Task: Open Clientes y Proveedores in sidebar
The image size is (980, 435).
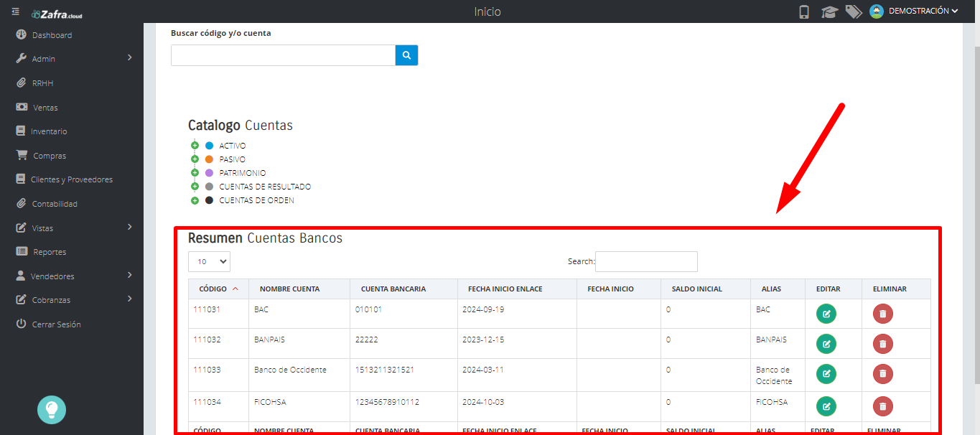Action: tap(72, 179)
